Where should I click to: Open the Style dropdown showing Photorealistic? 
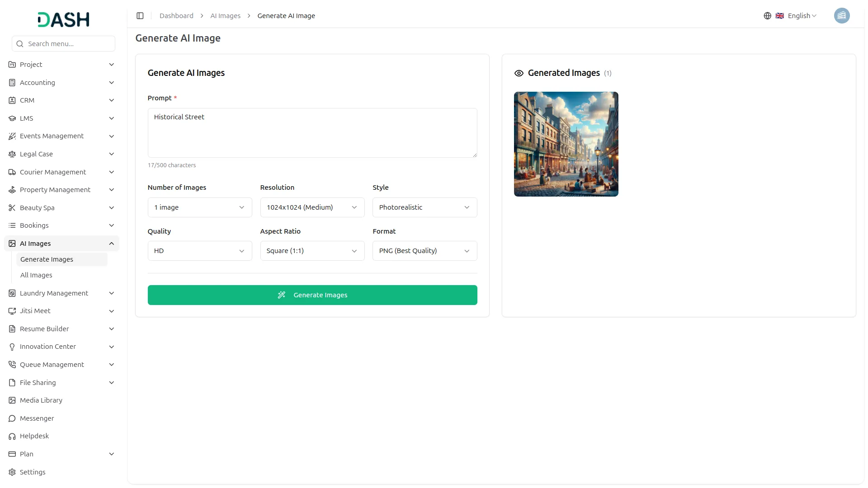point(424,207)
